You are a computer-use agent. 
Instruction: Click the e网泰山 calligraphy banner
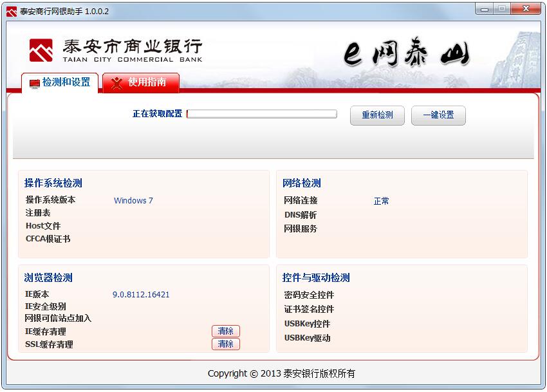(407, 52)
